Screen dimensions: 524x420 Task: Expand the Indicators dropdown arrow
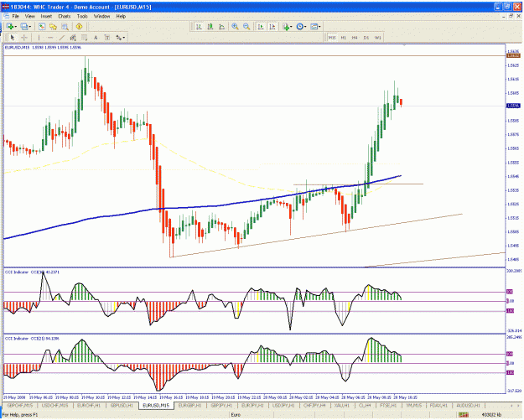point(291,27)
